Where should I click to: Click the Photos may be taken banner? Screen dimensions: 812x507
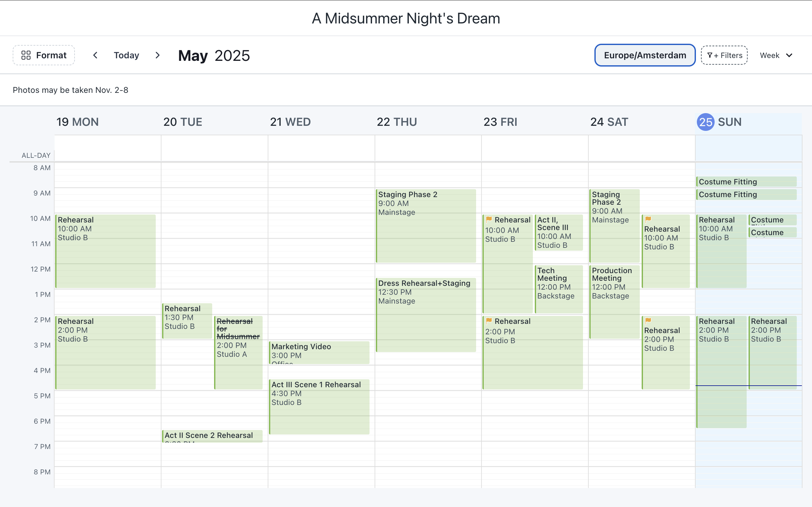pyautogui.click(x=70, y=90)
